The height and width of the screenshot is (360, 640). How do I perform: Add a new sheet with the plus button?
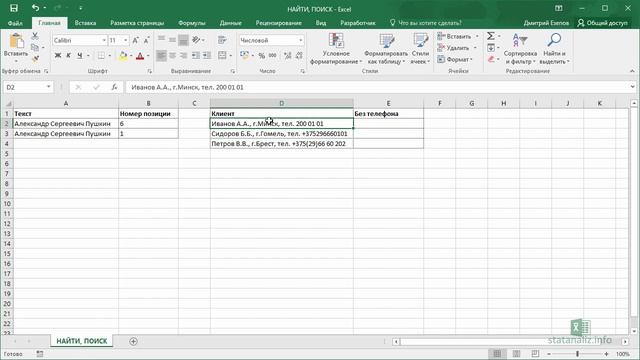click(133, 341)
